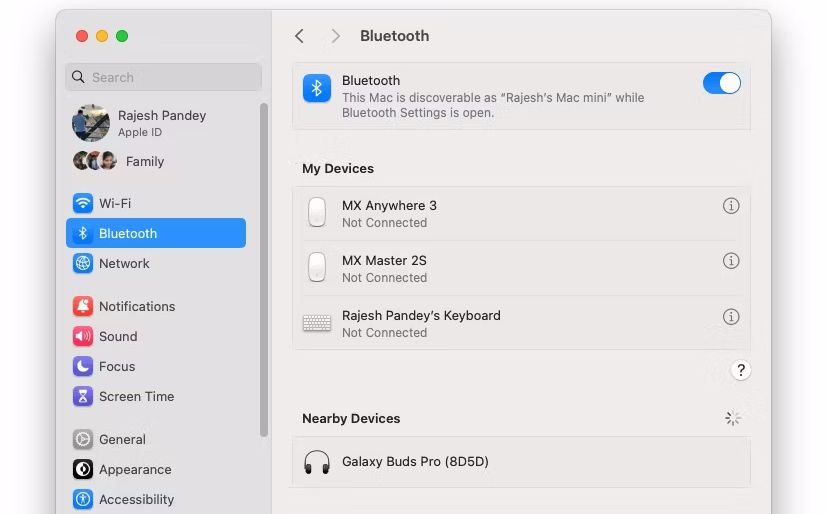Open info for MX Master 2S

(730, 260)
